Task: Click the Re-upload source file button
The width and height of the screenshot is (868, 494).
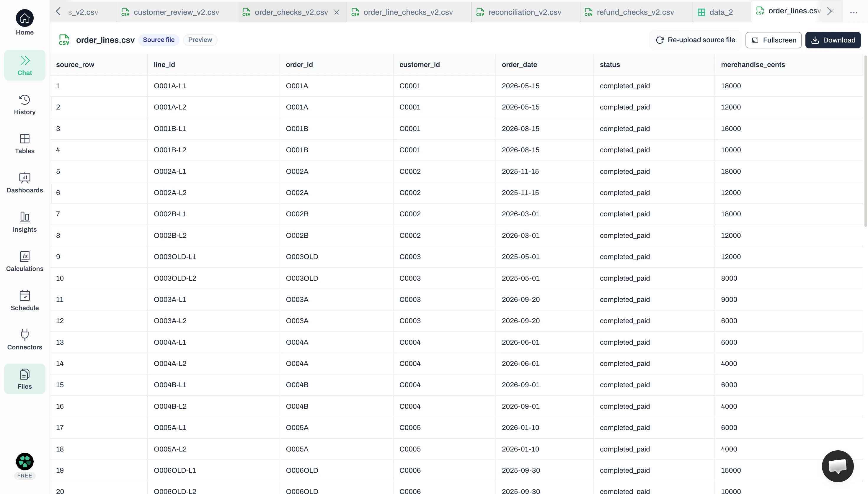Action: pos(695,40)
